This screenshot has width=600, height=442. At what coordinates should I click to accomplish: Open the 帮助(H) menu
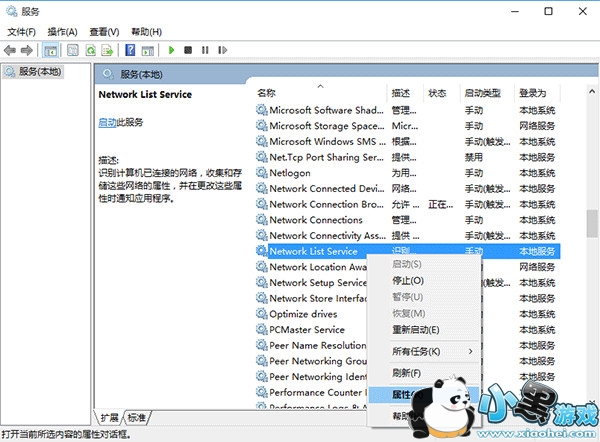pyautogui.click(x=146, y=32)
